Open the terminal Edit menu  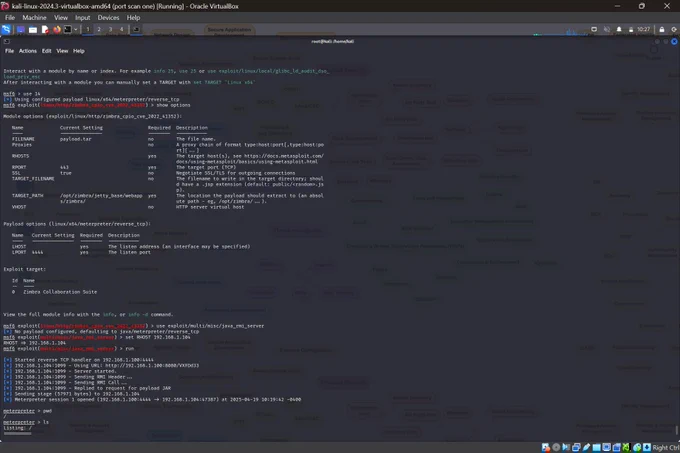[x=46, y=51]
